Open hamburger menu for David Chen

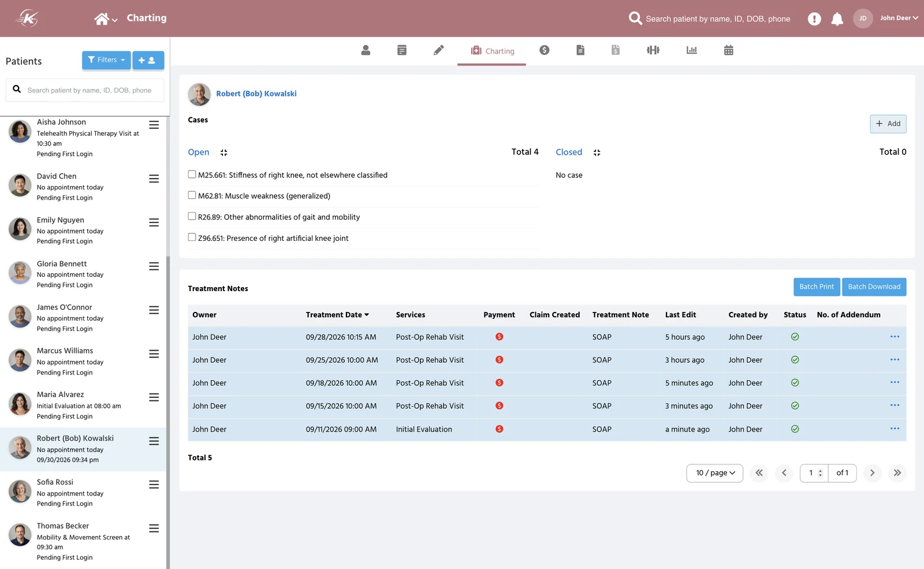[154, 179]
